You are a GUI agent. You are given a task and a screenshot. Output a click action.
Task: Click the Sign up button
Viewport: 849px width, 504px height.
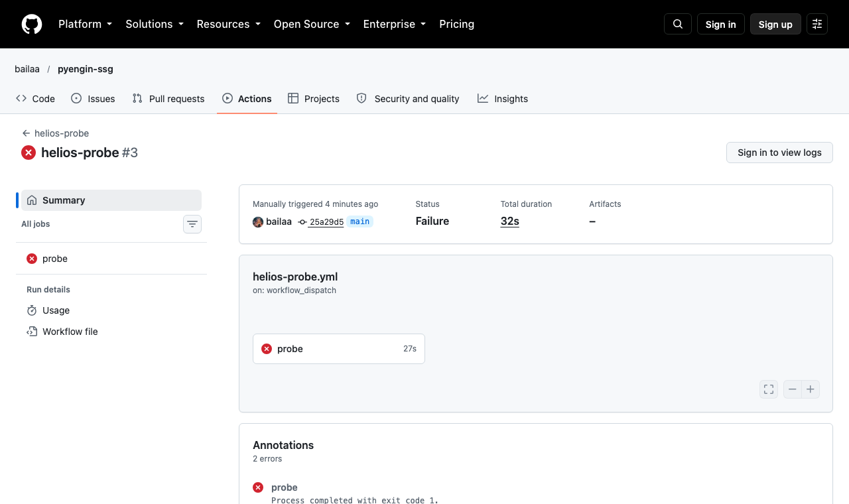[x=775, y=24]
